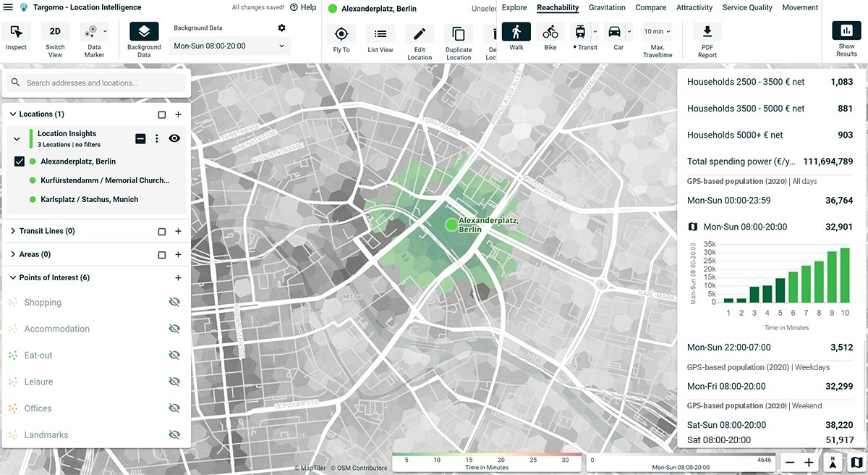Zoom in the map with plus
This screenshot has height=475, width=868.
tap(809, 462)
